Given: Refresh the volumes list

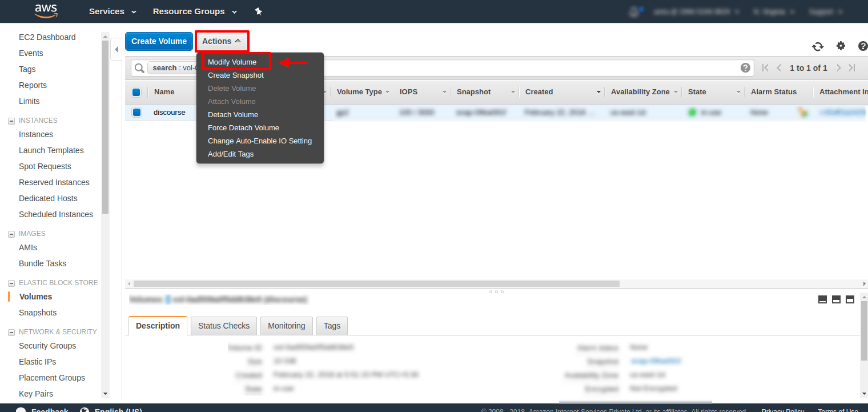Looking at the screenshot, I should [818, 46].
